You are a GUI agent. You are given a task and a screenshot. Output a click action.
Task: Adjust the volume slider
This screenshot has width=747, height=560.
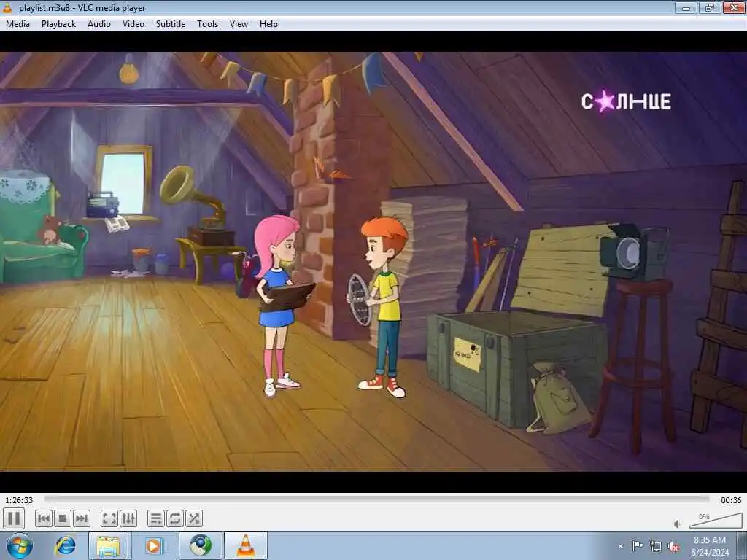tap(716, 521)
